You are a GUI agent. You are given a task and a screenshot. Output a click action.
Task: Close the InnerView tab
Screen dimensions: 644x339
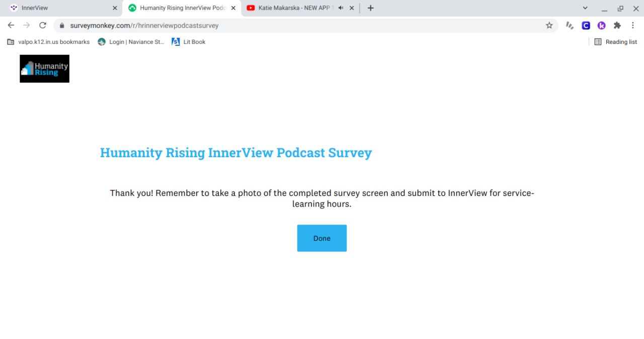tap(115, 8)
